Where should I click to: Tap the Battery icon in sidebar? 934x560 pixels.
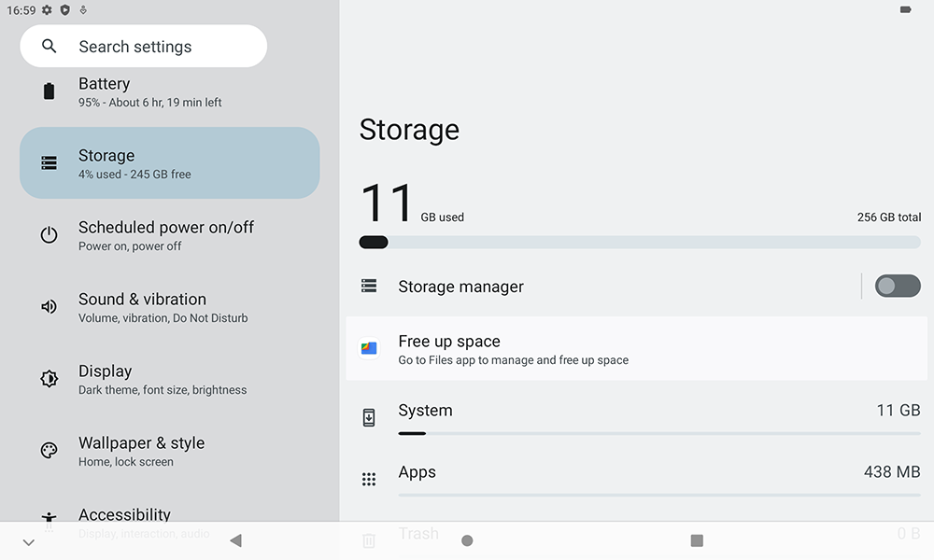coord(50,91)
